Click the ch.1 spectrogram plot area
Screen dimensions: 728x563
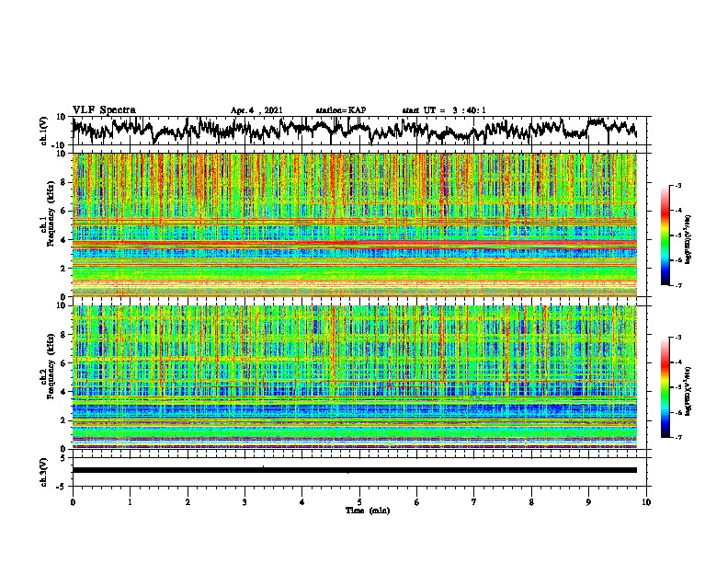click(355, 224)
